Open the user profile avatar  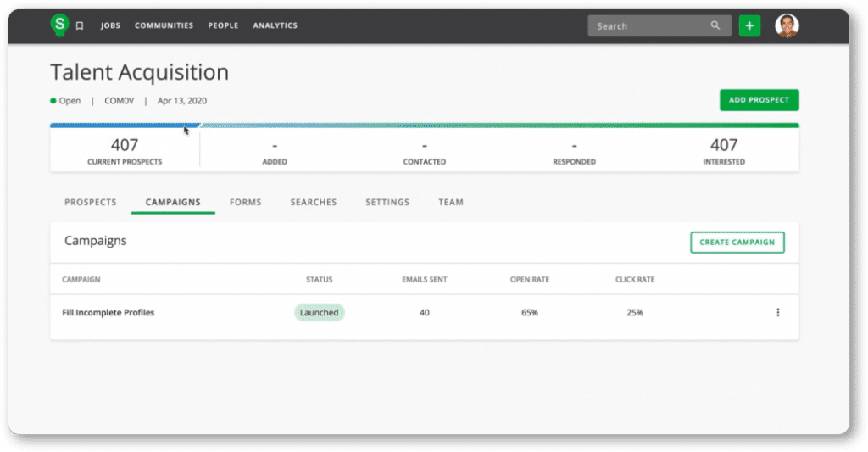pos(787,26)
